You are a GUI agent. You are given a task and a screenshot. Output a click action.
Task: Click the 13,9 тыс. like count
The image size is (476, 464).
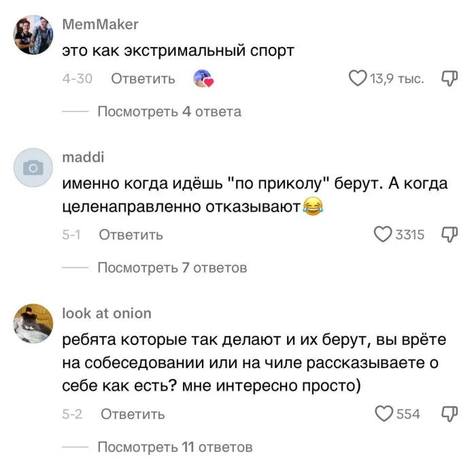397,79
